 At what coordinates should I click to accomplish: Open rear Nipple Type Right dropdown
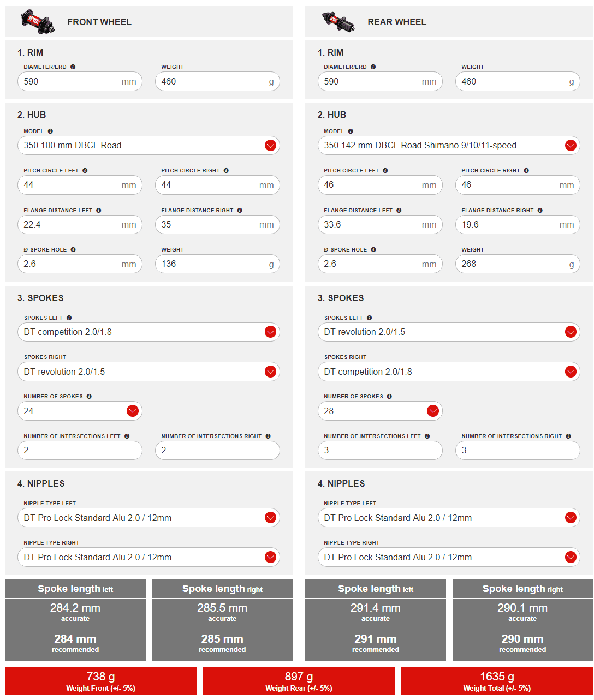pyautogui.click(x=571, y=557)
